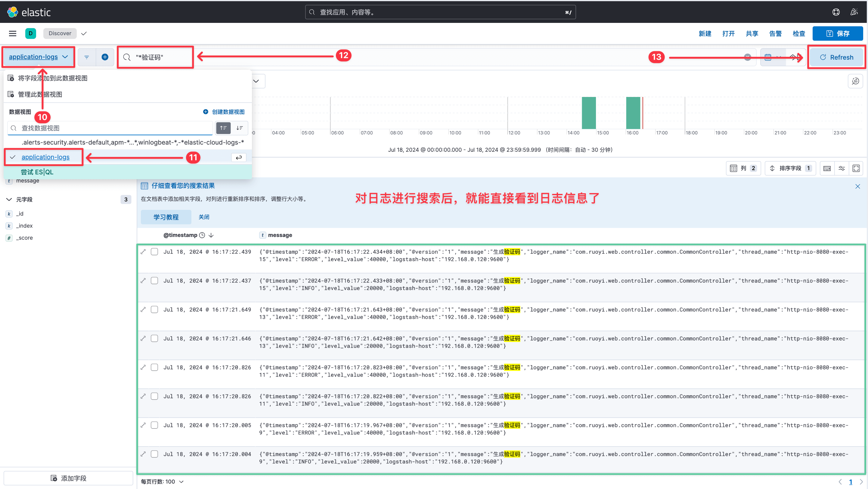
Task: Click the chart options icon
Action: [x=855, y=81]
